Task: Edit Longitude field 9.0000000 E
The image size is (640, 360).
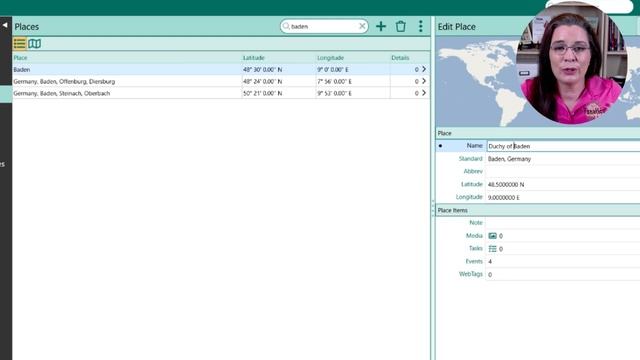Action: pyautogui.click(x=563, y=198)
